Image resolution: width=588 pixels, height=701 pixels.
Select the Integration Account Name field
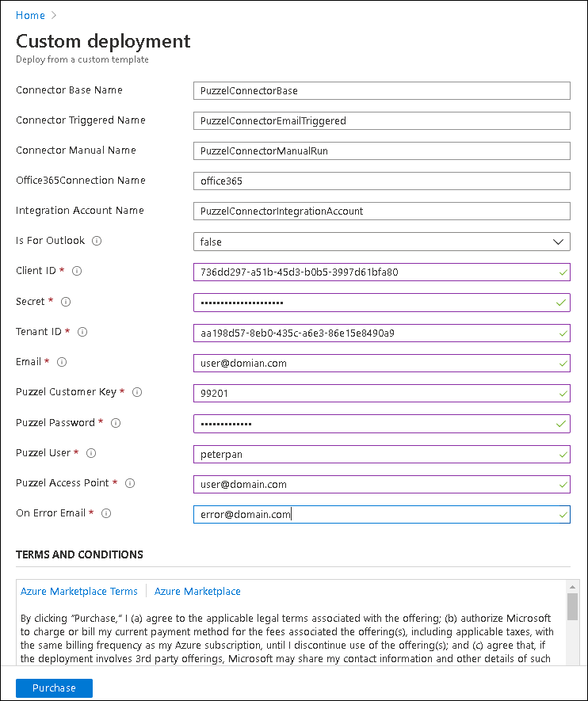click(381, 211)
